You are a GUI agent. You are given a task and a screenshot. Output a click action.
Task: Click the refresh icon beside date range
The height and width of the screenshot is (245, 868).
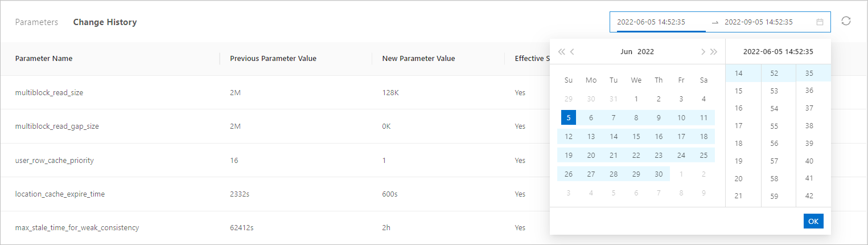click(x=846, y=21)
